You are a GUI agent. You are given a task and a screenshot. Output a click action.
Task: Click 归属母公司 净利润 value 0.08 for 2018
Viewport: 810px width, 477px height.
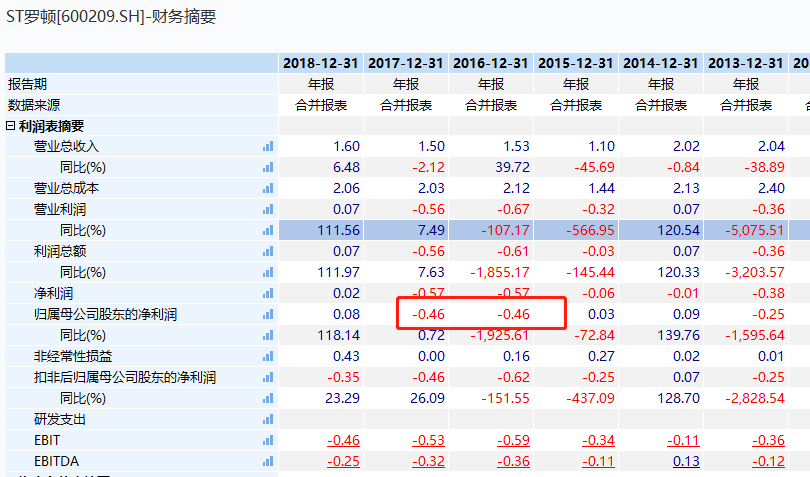tap(347, 314)
